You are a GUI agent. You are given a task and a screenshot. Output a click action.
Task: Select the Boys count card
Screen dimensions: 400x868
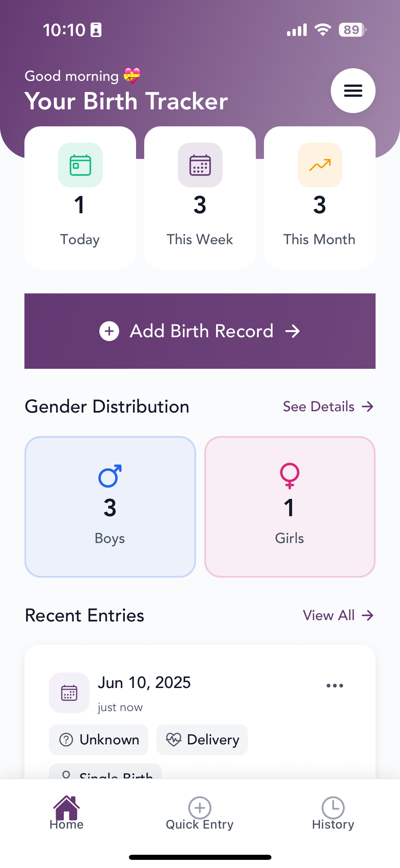pos(110,507)
